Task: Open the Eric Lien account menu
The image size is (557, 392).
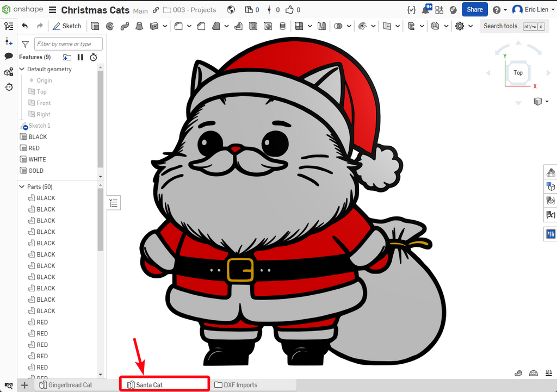Action: pos(533,10)
